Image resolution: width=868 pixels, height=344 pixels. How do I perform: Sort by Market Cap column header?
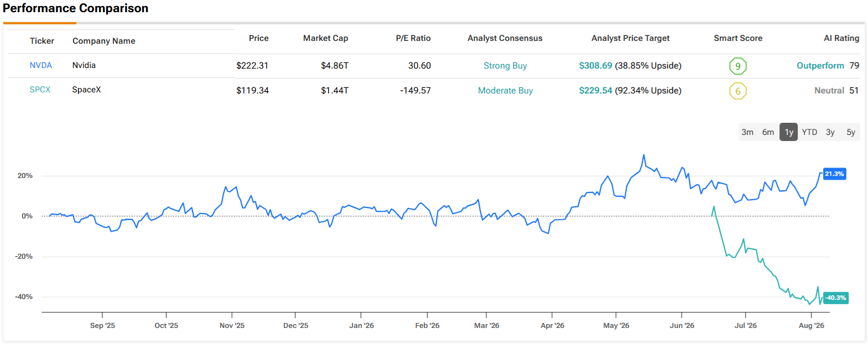326,38
